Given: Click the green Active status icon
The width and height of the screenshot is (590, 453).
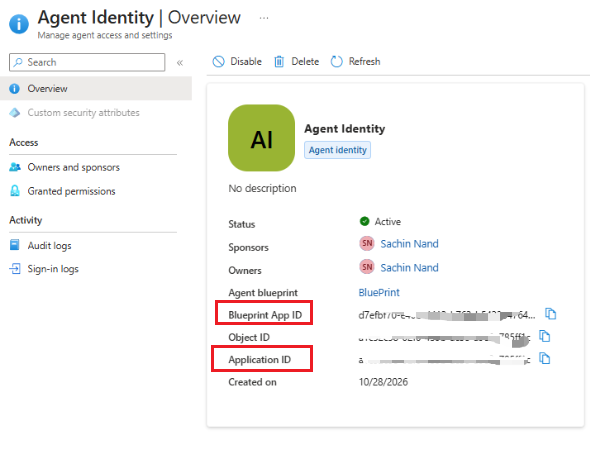Looking at the screenshot, I should pyautogui.click(x=364, y=221).
